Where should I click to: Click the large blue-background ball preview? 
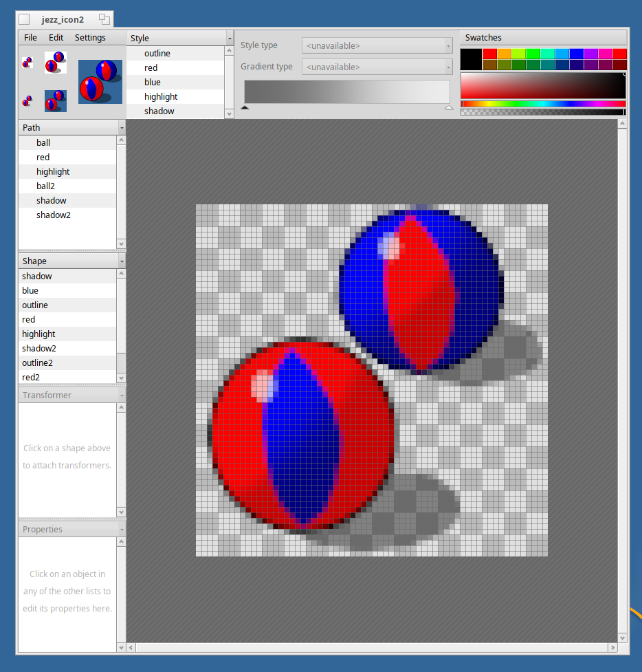coord(100,81)
